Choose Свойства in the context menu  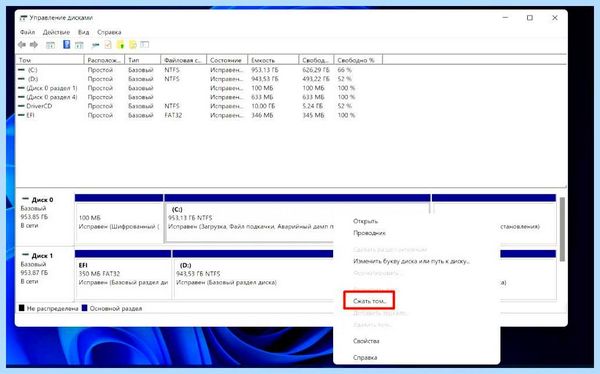366,341
